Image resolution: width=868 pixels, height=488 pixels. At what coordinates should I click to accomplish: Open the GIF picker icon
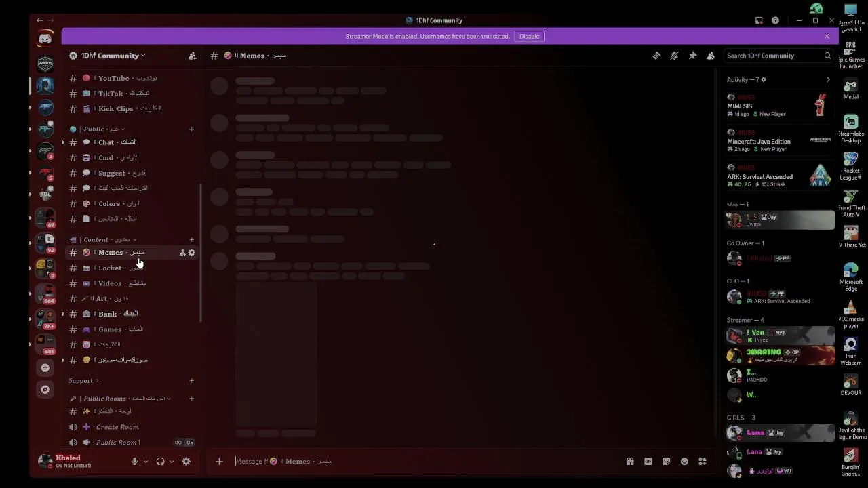coord(648,462)
